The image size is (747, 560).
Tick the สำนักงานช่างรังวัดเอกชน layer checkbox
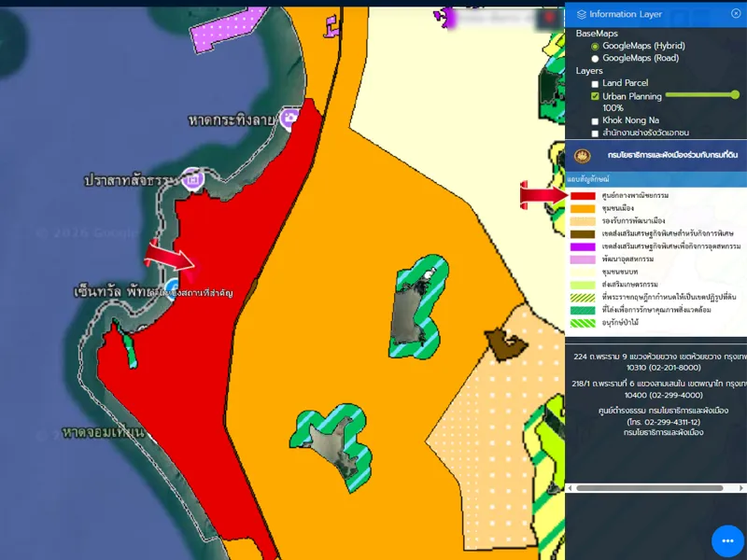tap(595, 133)
